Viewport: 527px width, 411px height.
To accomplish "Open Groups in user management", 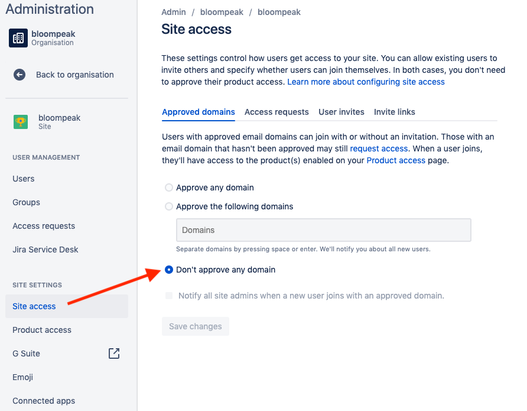I will (x=26, y=202).
